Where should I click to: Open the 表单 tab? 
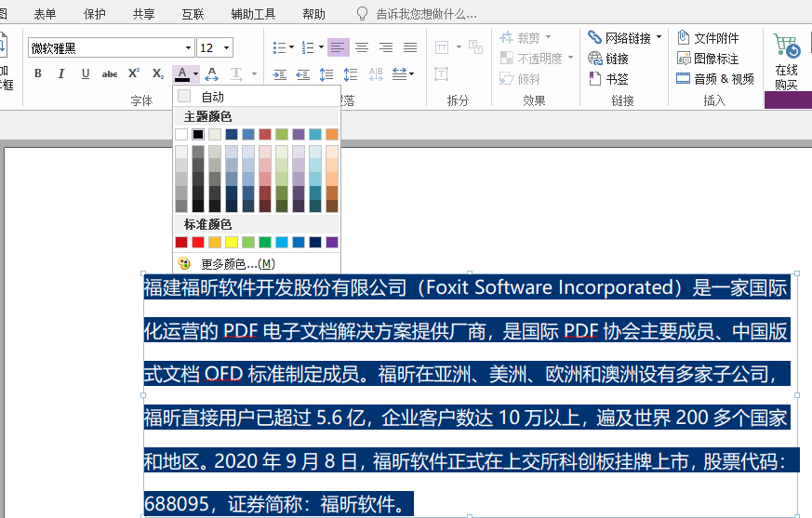tap(45, 14)
